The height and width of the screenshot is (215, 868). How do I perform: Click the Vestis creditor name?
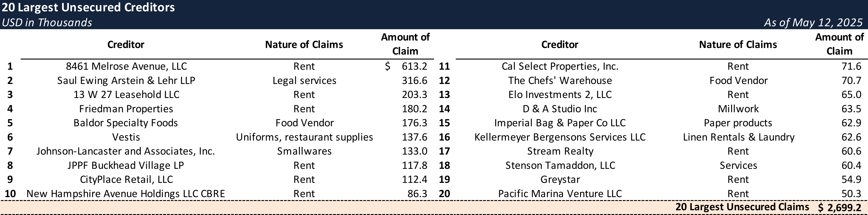click(126, 137)
